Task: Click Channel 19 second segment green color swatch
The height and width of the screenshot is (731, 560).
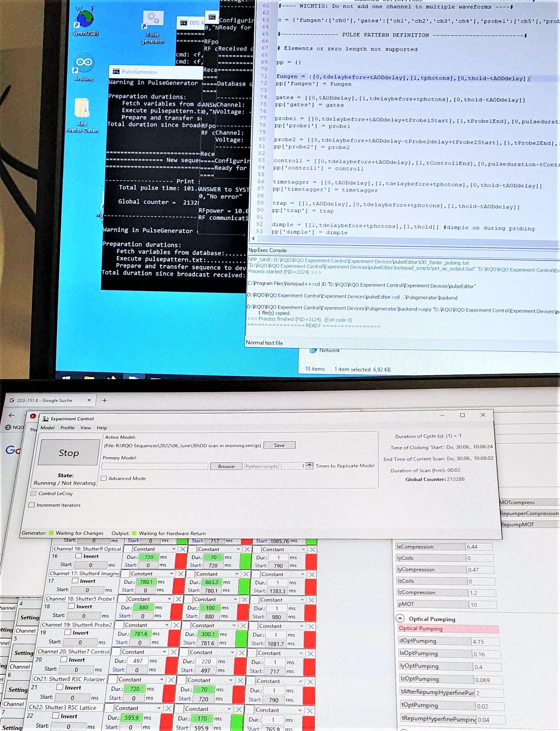Action: pyautogui.click(x=240, y=638)
